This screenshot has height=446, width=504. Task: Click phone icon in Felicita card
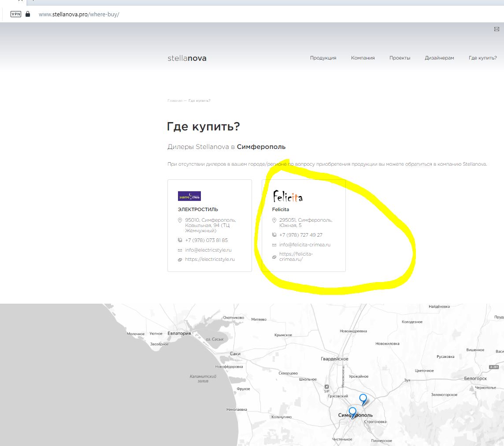click(x=274, y=235)
